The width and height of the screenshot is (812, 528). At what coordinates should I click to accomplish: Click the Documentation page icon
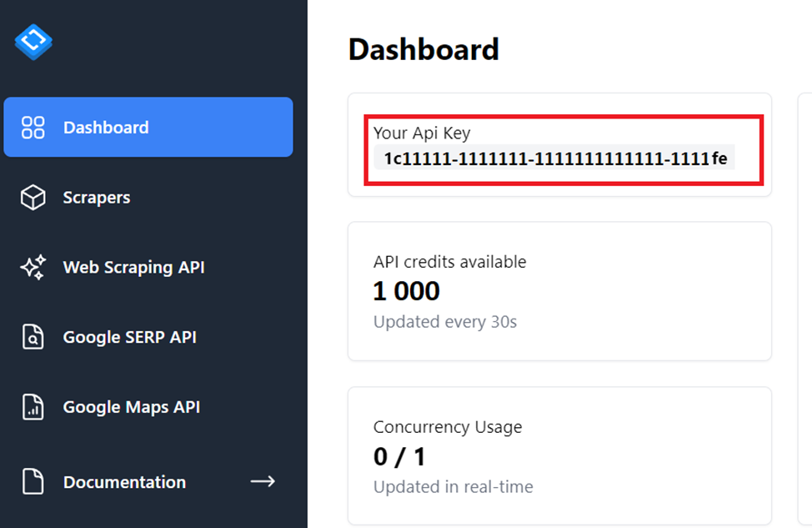coord(32,481)
